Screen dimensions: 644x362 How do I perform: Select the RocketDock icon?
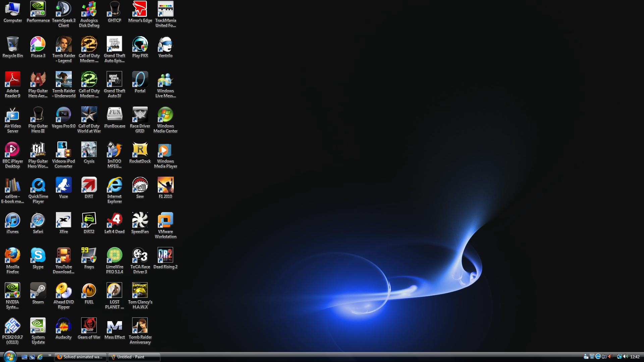[140, 150]
